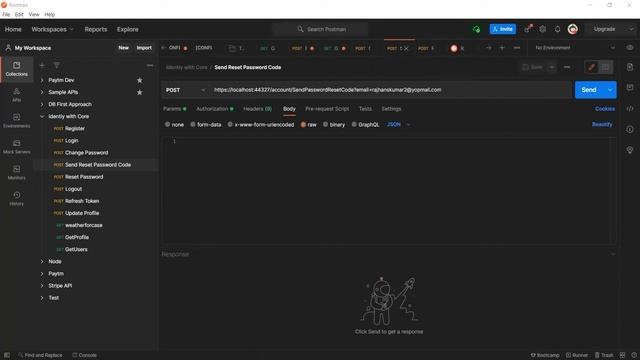
Task: Select the x-www-form-urlencoded body type
Action: [261, 124]
